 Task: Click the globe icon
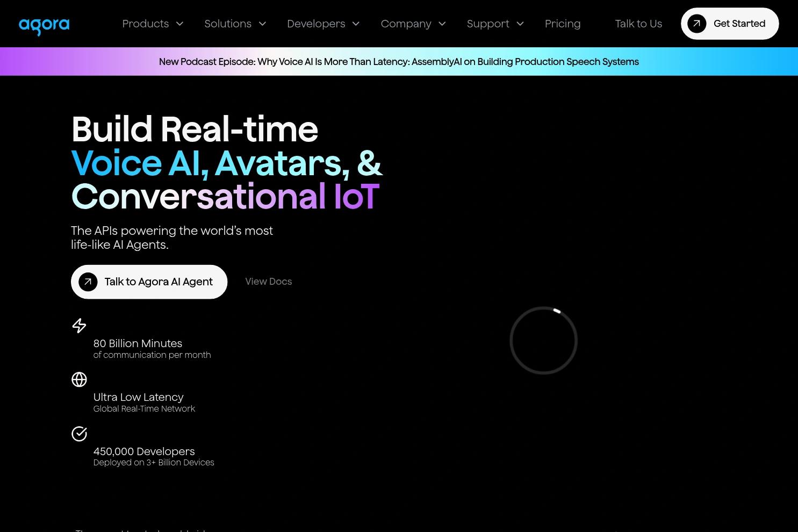pos(79,379)
